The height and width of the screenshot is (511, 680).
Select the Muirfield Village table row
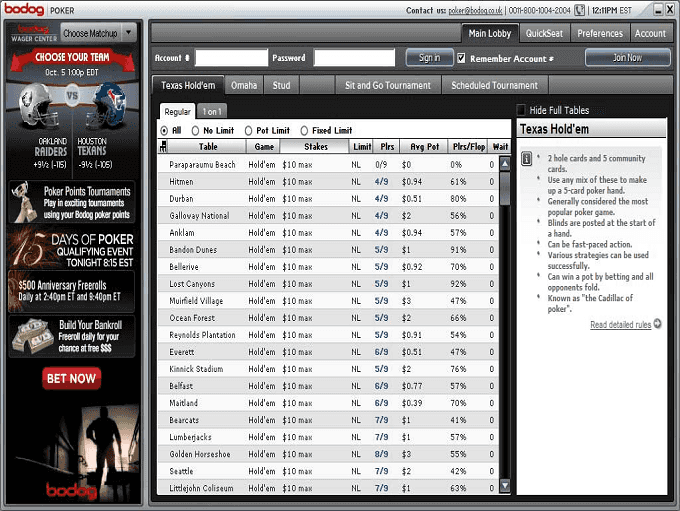tap(328, 301)
